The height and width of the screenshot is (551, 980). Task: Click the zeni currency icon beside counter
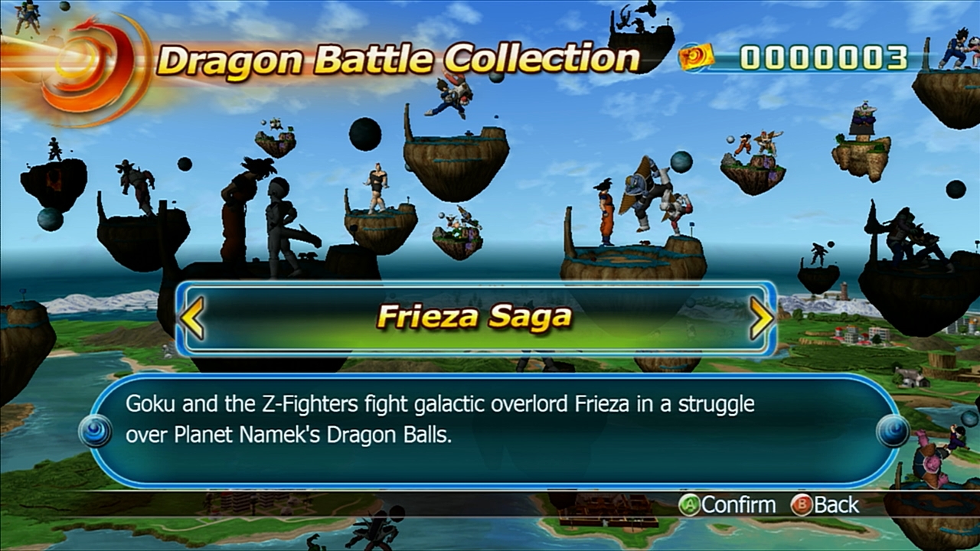pyautogui.click(x=696, y=57)
